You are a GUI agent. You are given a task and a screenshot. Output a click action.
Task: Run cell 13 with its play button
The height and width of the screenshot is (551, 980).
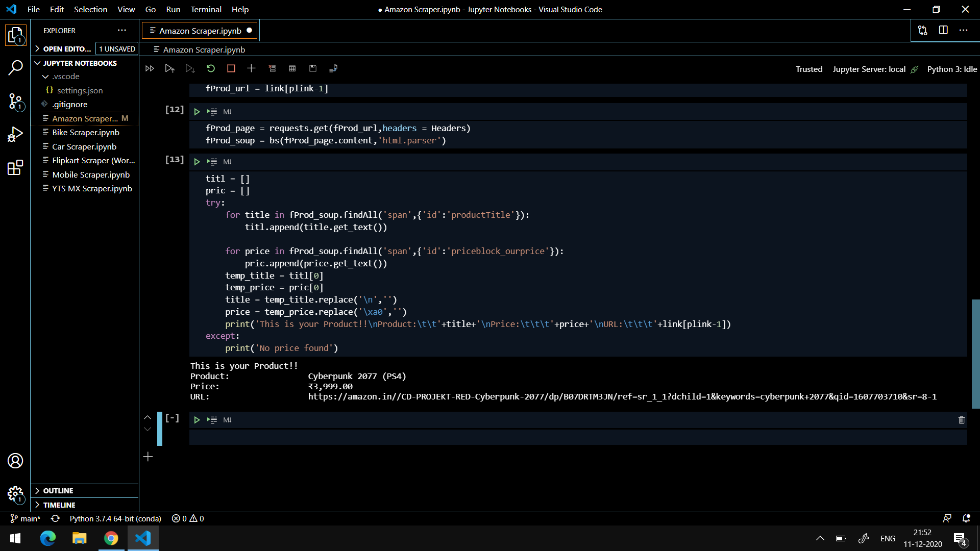197,161
